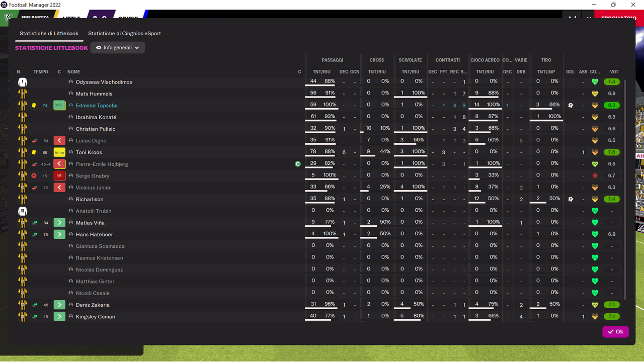Sort by the VOT column header

pos(614,72)
